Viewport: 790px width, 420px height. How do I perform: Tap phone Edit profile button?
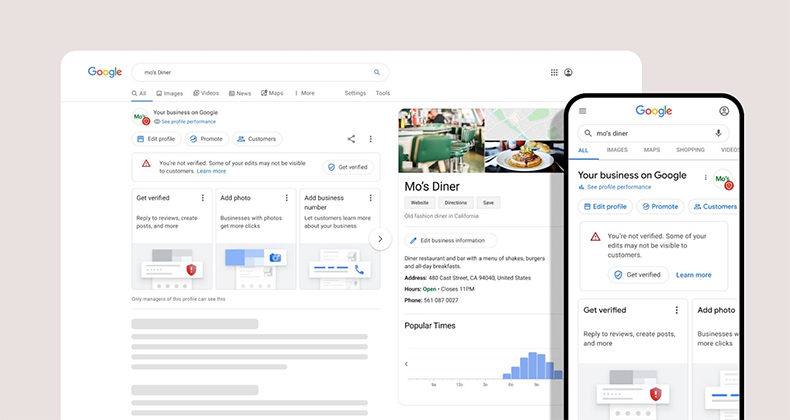pos(605,206)
